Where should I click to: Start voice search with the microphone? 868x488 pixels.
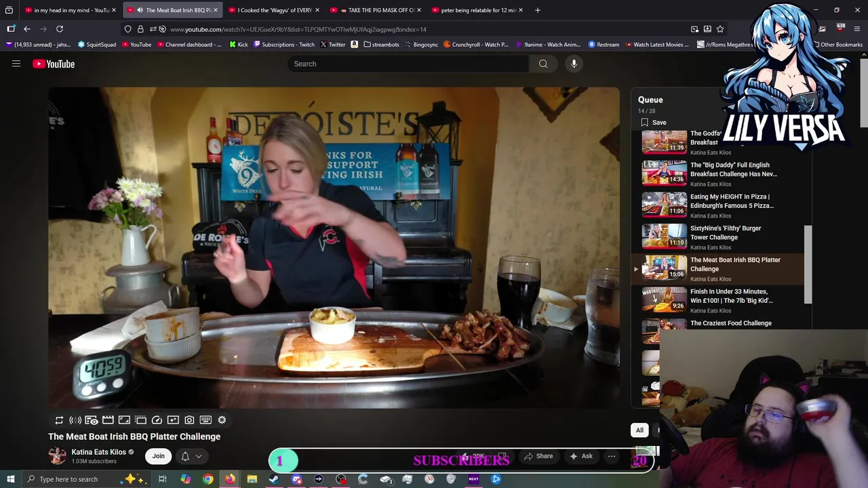[574, 64]
